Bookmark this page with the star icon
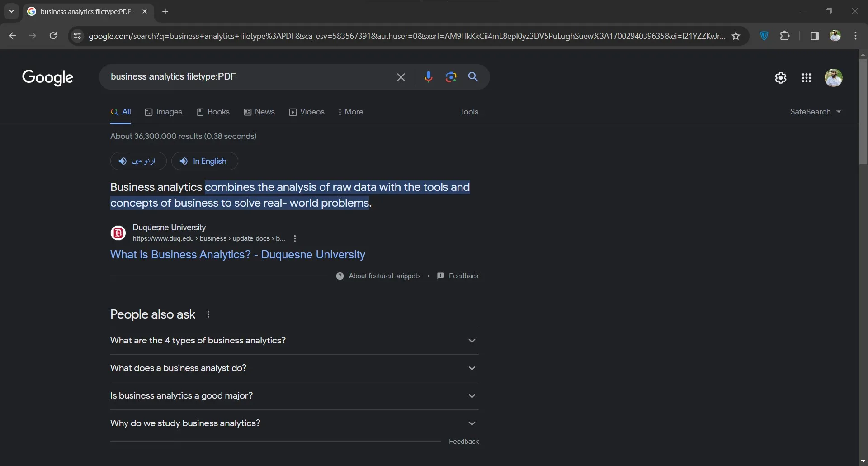This screenshot has width=868, height=466. tap(736, 36)
